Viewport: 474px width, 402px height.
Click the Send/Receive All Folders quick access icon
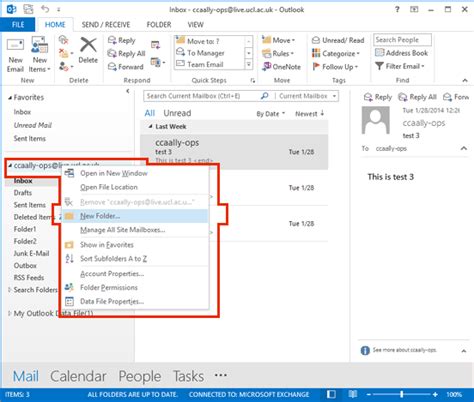coord(28,9)
